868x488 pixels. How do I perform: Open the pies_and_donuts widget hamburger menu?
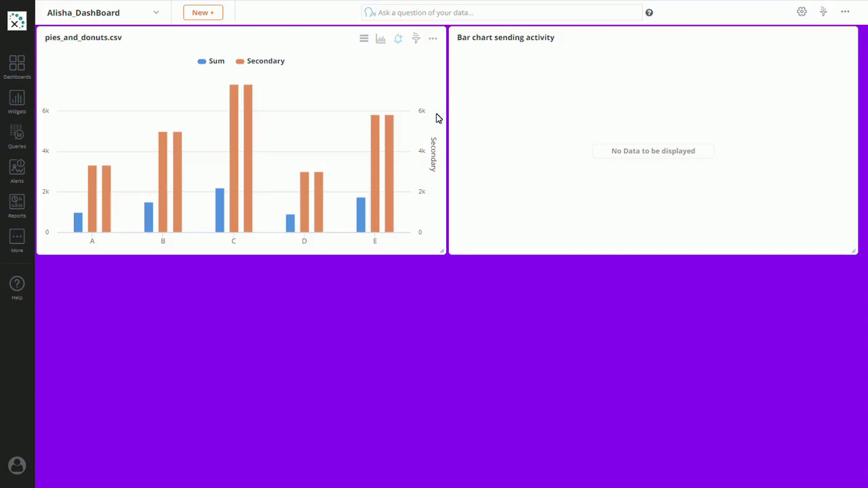click(364, 39)
